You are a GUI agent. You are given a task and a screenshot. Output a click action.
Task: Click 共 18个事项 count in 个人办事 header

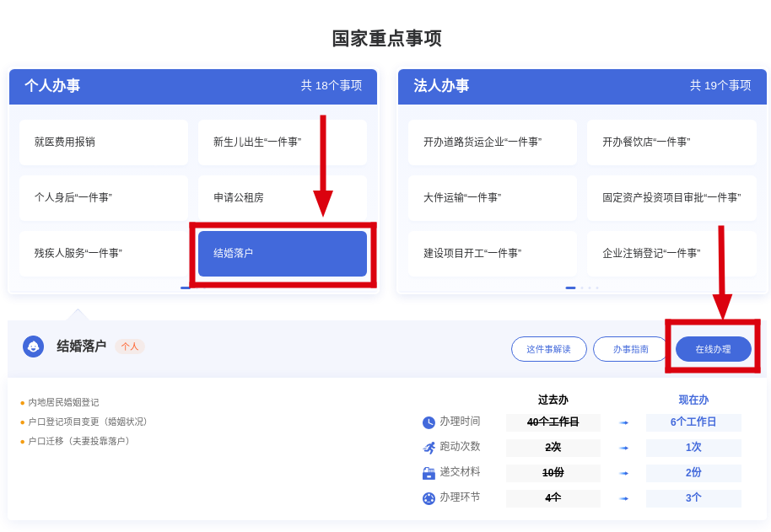coord(331,86)
